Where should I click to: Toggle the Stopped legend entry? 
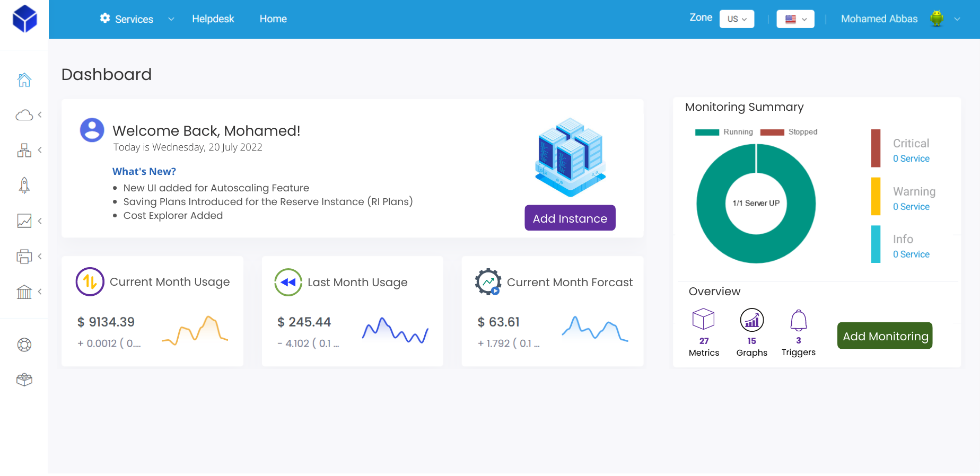click(789, 132)
